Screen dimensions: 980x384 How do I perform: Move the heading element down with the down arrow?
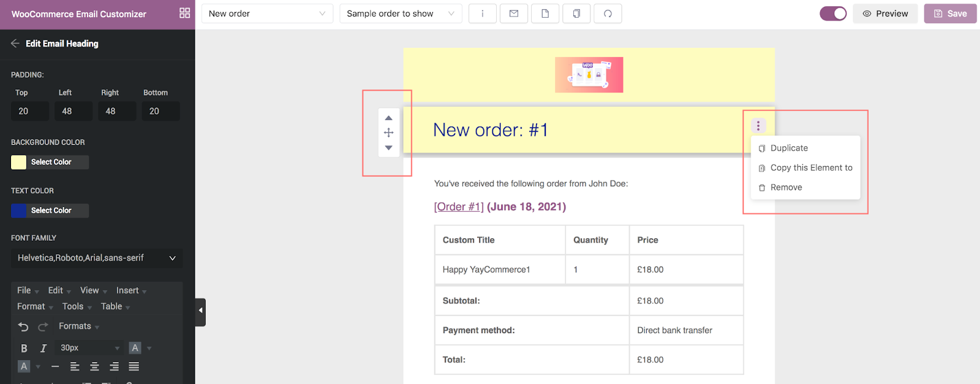click(388, 148)
